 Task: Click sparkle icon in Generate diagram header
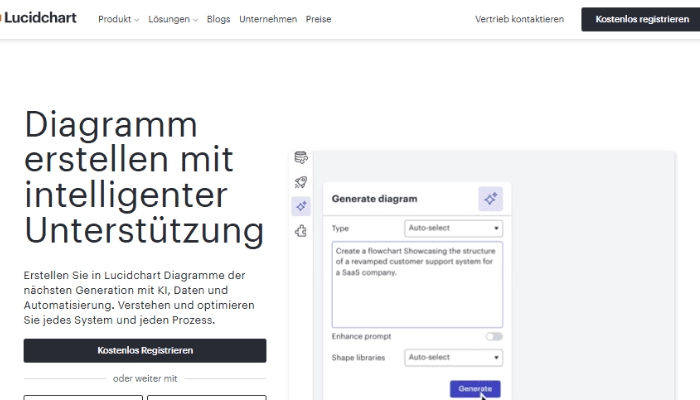(x=490, y=199)
